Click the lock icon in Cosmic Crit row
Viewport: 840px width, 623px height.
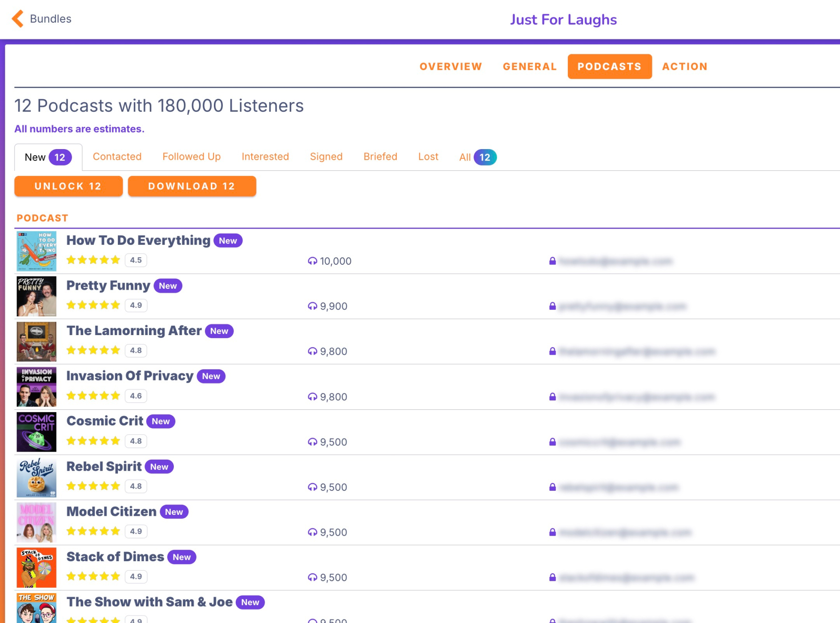552,442
